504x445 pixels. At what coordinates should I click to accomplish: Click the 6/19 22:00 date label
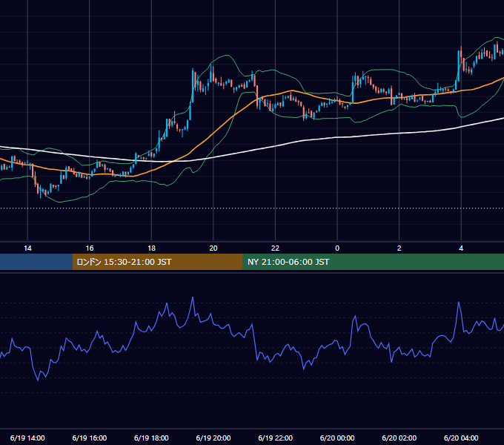(276, 438)
